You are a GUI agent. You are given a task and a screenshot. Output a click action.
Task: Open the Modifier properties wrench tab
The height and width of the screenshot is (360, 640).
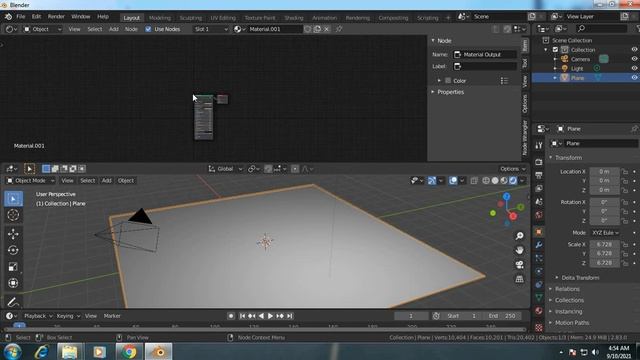pyautogui.click(x=539, y=245)
